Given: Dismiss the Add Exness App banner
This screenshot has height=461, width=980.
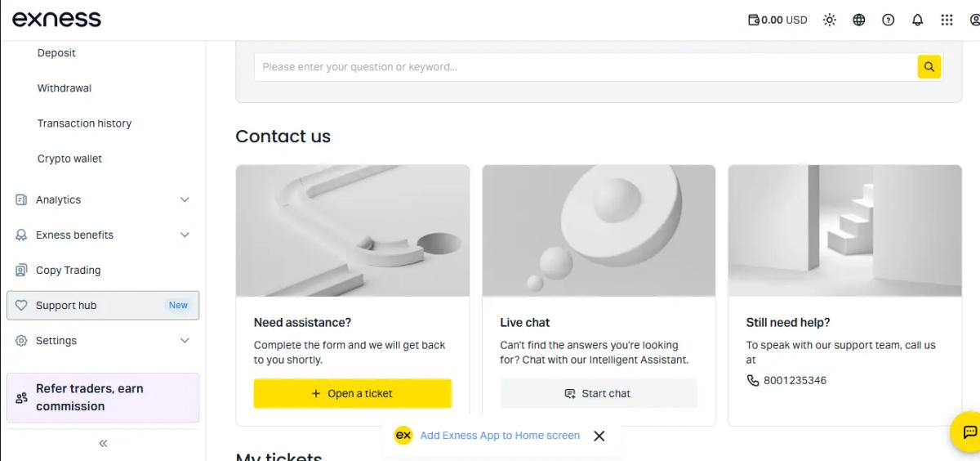Looking at the screenshot, I should (x=599, y=436).
